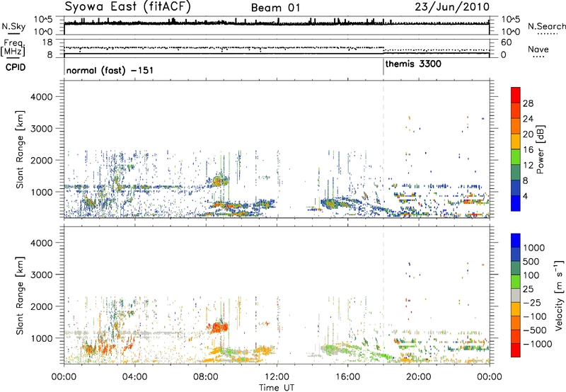The height and width of the screenshot is (392, 566).
Task: Select the 'N.Search' legend label
Action: coord(547,26)
